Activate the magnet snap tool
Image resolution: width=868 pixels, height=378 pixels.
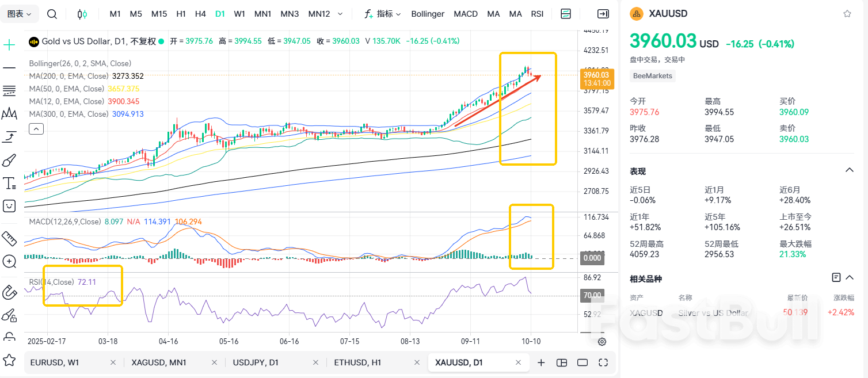(x=9, y=292)
